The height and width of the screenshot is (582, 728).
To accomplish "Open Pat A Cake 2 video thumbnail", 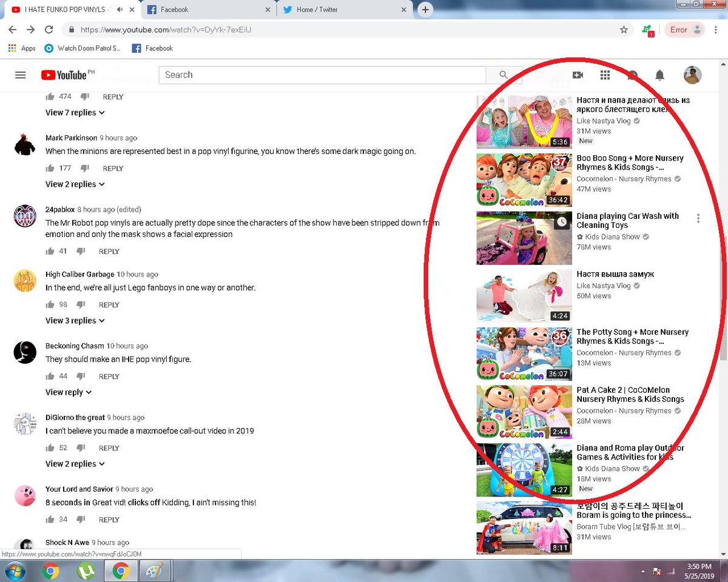I will (x=524, y=412).
